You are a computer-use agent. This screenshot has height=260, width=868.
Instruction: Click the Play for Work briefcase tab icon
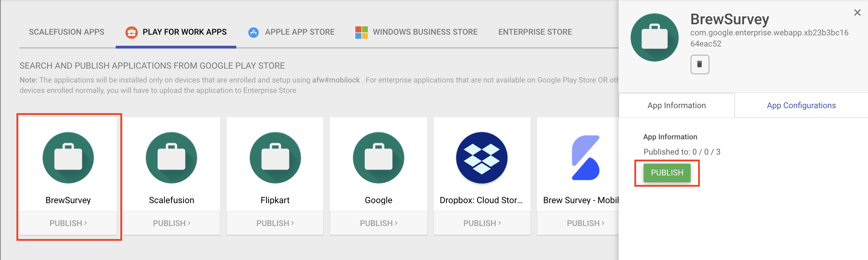pyautogui.click(x=131, y=32)
